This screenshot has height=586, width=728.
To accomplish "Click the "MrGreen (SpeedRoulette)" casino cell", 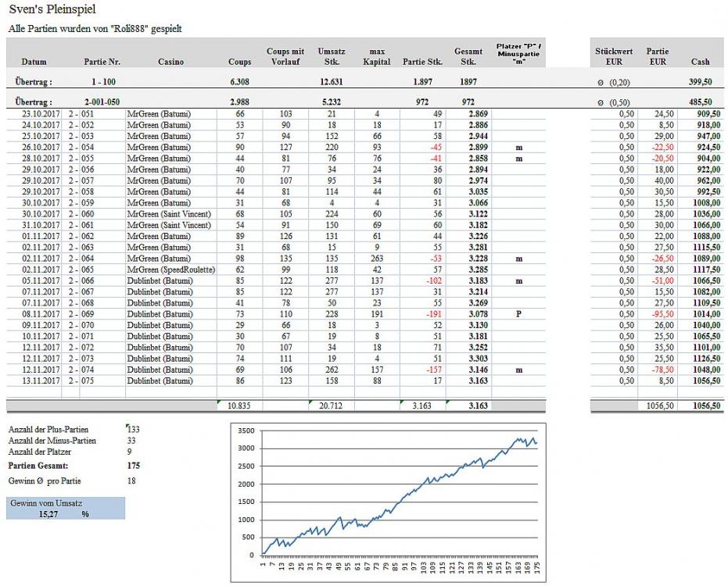I will coord(170,269).
